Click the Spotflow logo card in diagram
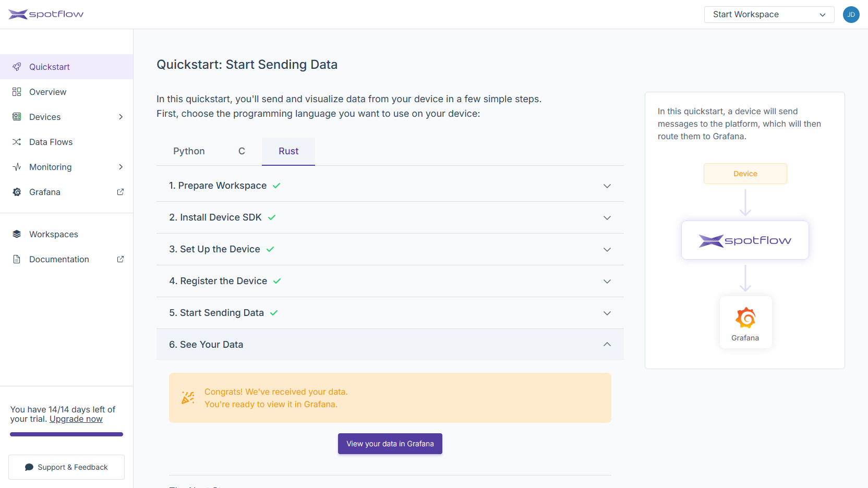 (x=745, y=240)
